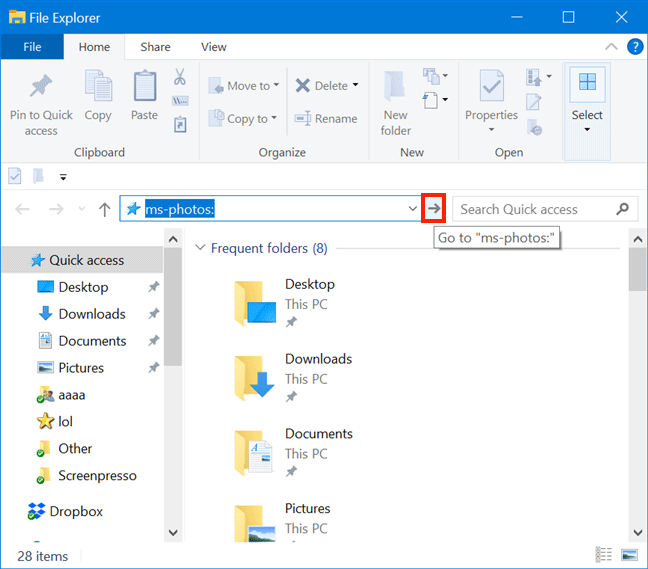Click Properties icon in Quick Access Toolbar

pyautogui.click(x=14, y=176)
